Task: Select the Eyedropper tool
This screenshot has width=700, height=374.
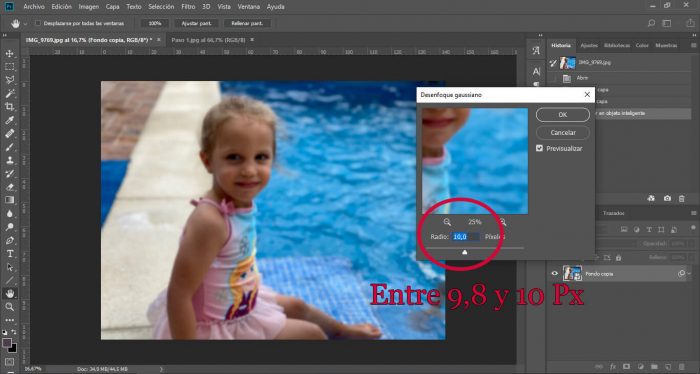Action: click(9, 120)
